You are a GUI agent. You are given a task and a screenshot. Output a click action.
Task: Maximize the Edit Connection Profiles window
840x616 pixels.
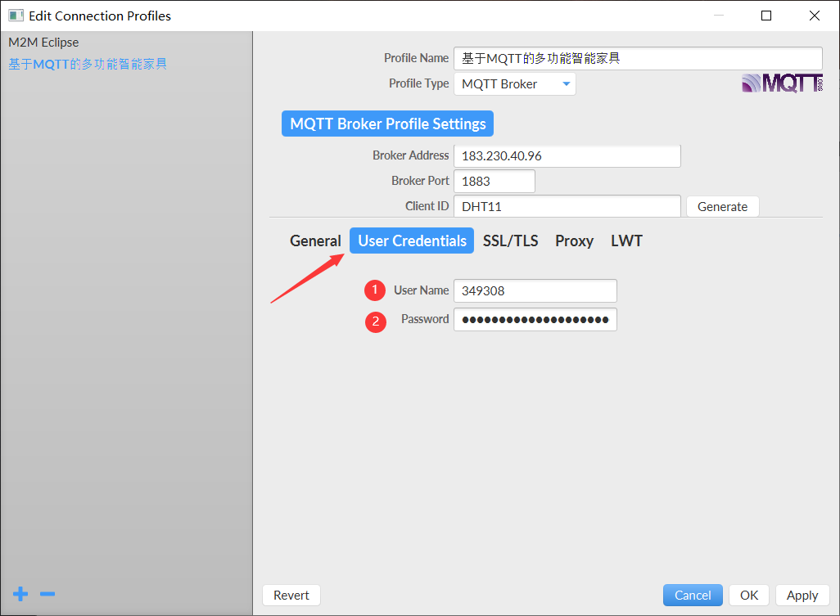pos(766,16)
